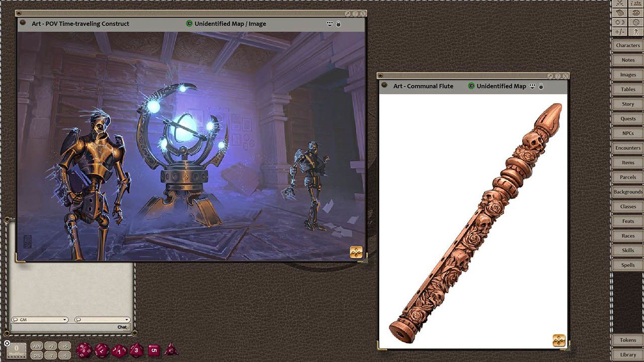This screenshot has height=362, width=644.
Task: Open the Lighting sun-and-moon icon
Action: 620,22
